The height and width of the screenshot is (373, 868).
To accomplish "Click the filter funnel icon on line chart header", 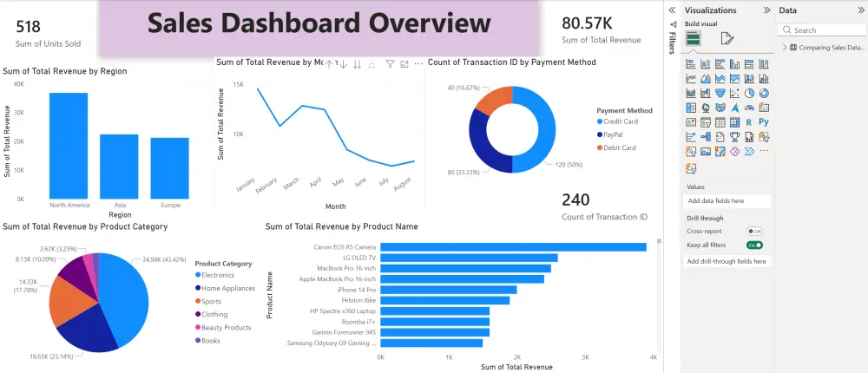I will (x=390, y=65).
